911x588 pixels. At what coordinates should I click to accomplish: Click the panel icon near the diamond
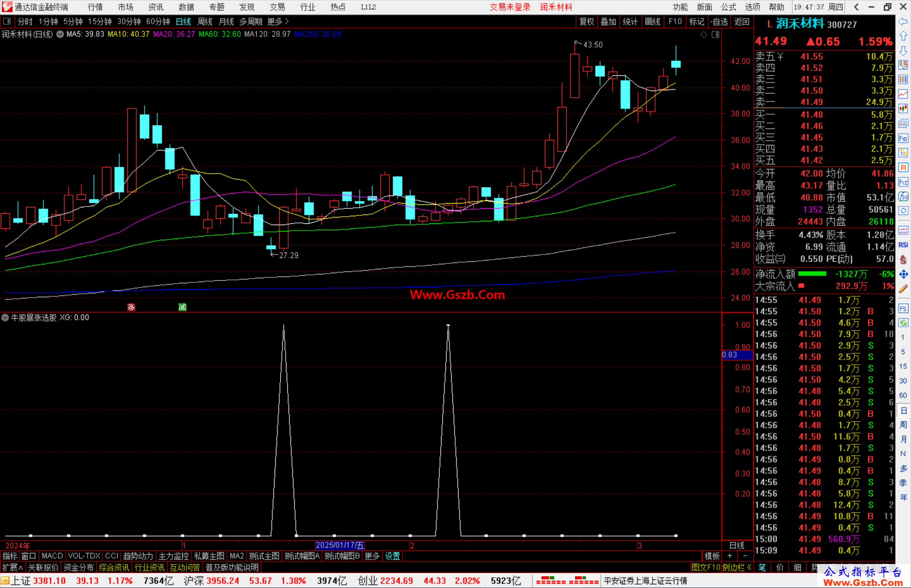click(x=715, y=35)
